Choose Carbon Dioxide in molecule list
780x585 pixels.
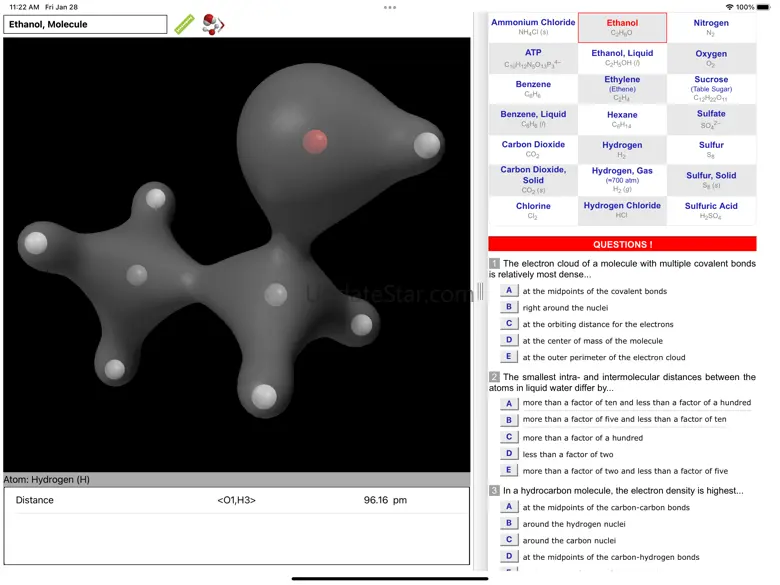point(533,149)
